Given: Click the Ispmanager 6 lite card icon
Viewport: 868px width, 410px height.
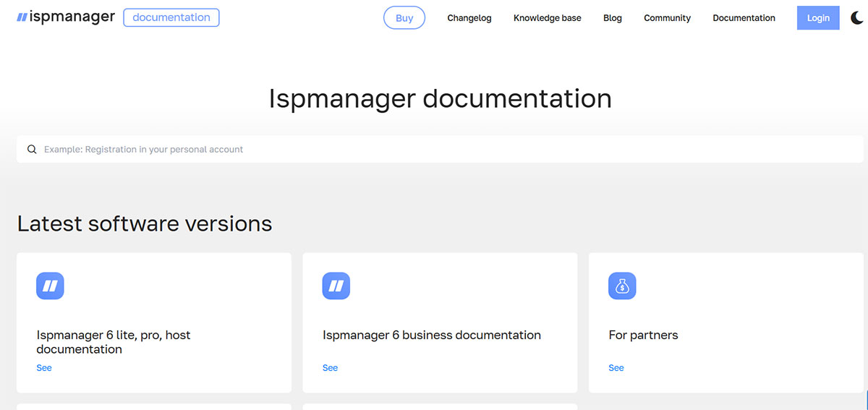Looking at the screenshot, I should coord(50,286).
